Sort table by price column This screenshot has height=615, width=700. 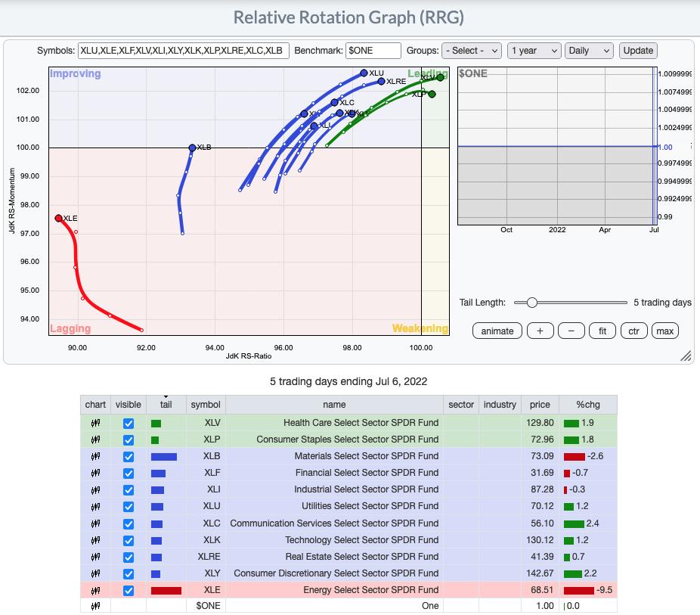540,405
